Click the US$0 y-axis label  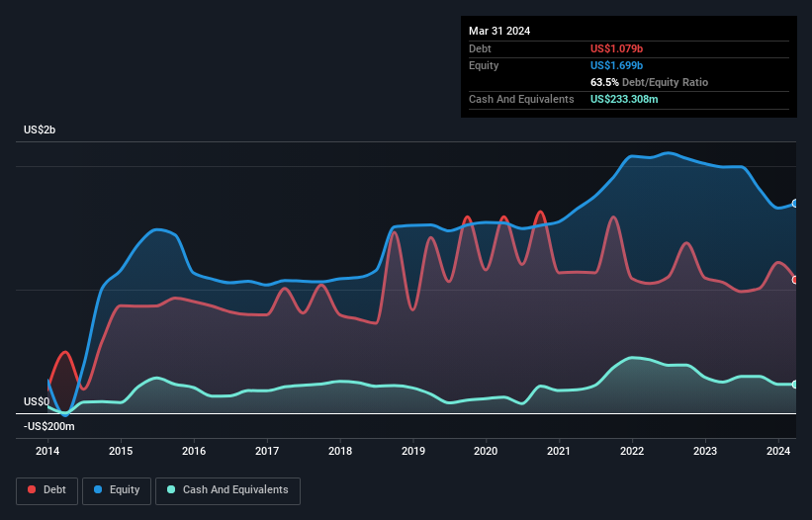(37, 401)
